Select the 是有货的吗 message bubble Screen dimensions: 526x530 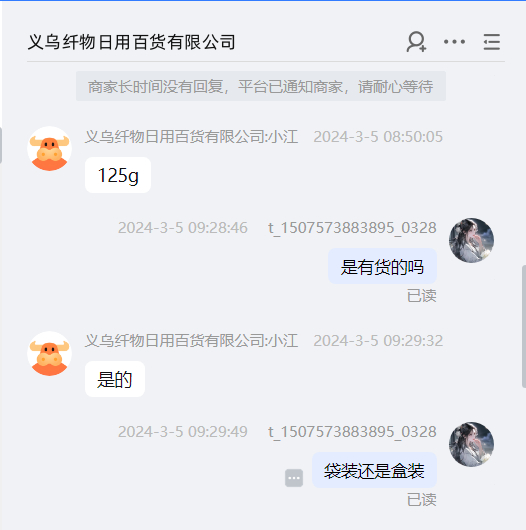382,266
